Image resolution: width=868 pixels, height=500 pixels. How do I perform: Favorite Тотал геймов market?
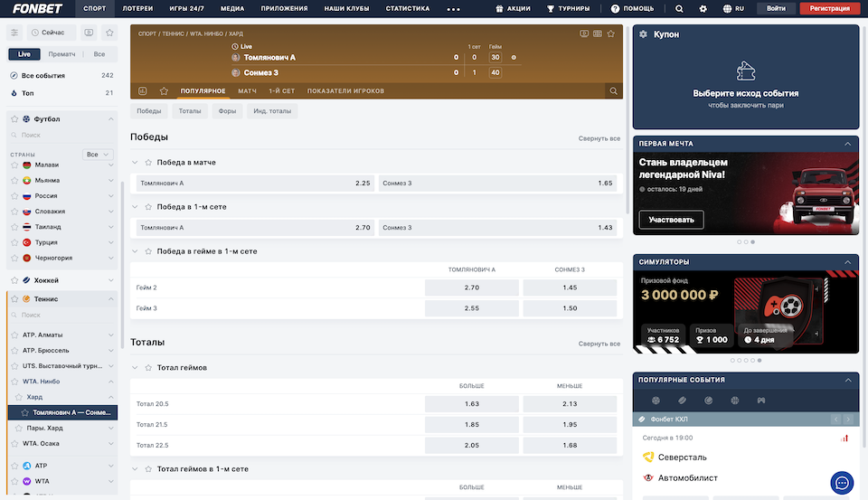pyautogui.click(x=148, y=368)
